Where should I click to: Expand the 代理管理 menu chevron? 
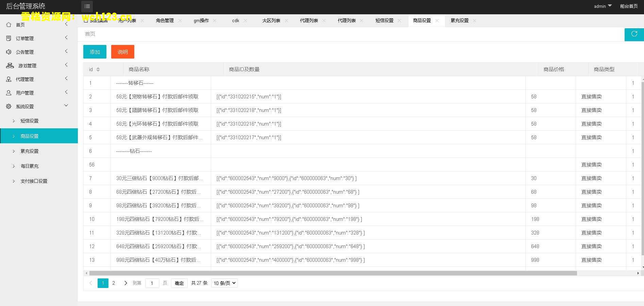click(66, 78)
